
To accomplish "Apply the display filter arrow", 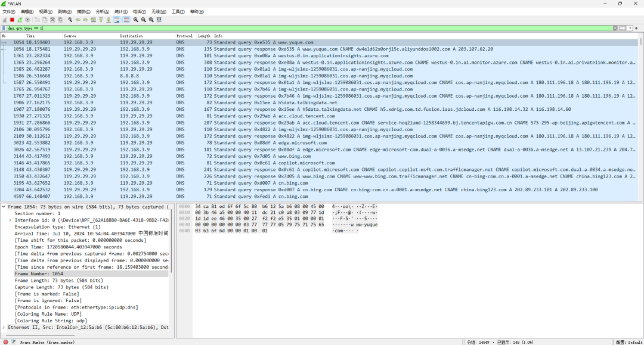I will (x=623, y=29).
